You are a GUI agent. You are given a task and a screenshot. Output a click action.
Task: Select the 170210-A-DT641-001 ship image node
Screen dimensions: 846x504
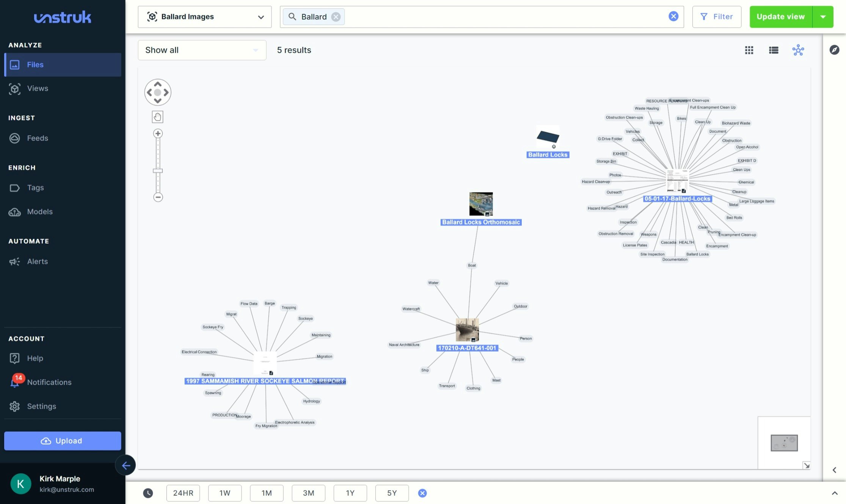(467, 330)
